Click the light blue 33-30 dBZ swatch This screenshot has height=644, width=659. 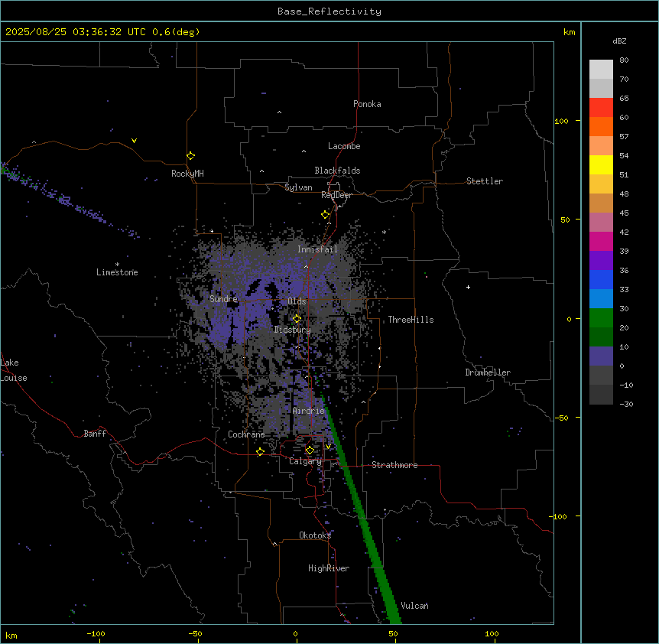[601, 299]
